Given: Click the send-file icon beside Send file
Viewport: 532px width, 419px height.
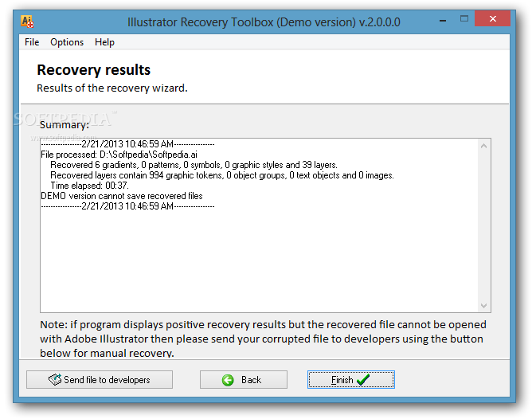Looking at the screenshot, I should [x=55, y=379].
